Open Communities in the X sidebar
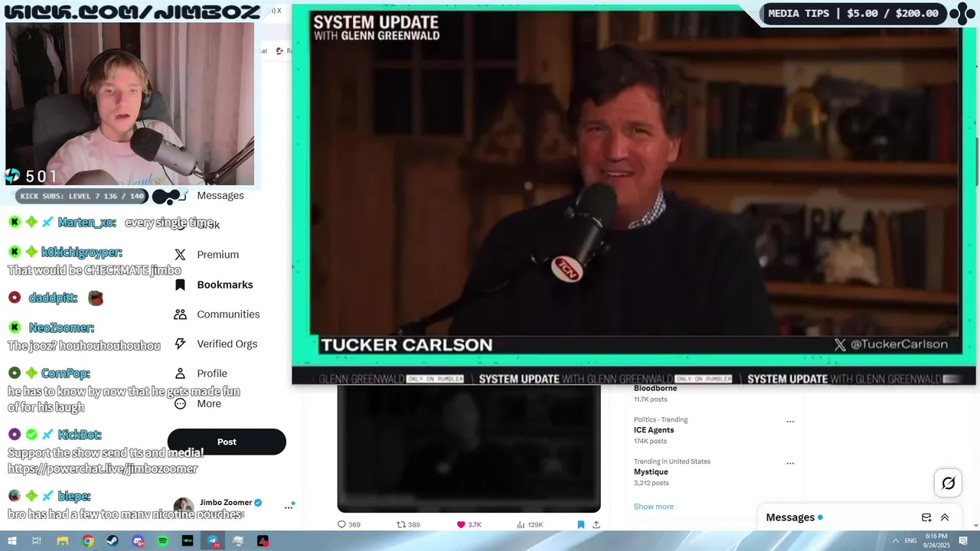980x551 pixels. 228,315
